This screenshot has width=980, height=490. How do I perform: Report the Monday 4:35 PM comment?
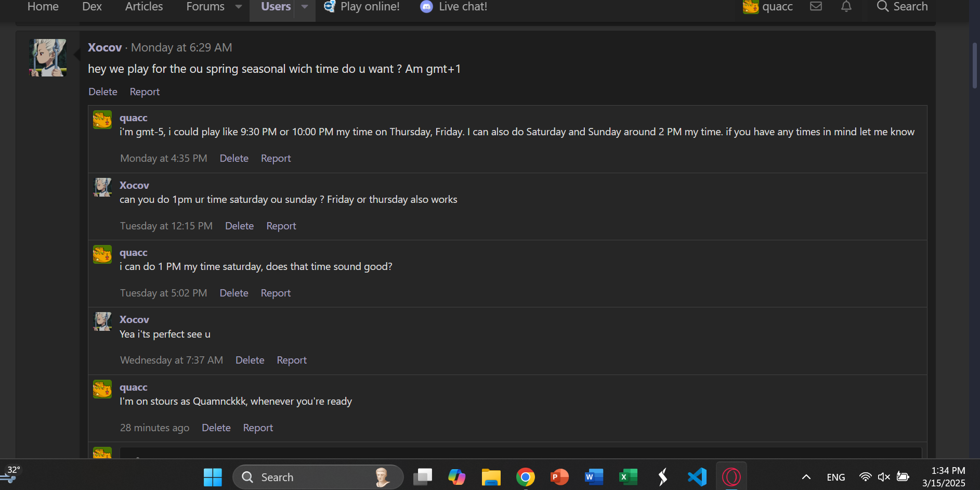276,158
